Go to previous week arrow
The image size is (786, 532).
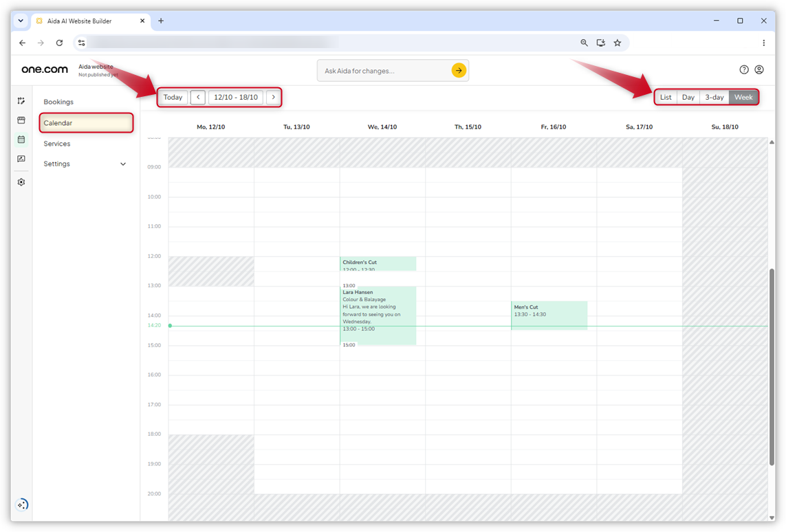point(198,97)
